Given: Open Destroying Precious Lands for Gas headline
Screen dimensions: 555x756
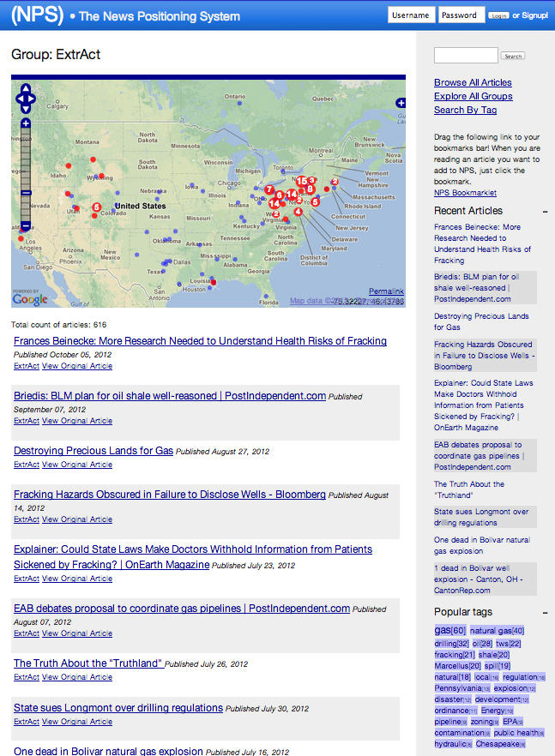Looking at the screenshot, I should click(x=94, y=451).
